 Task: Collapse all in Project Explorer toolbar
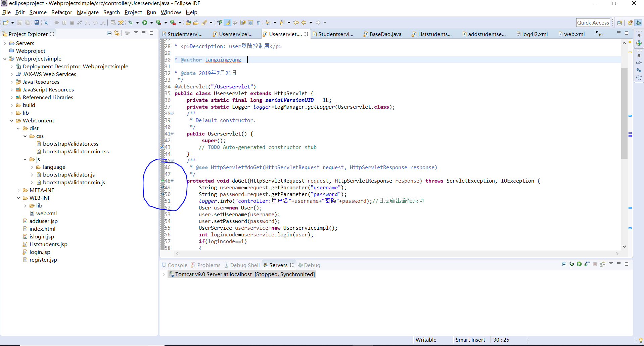click(109, 33)
